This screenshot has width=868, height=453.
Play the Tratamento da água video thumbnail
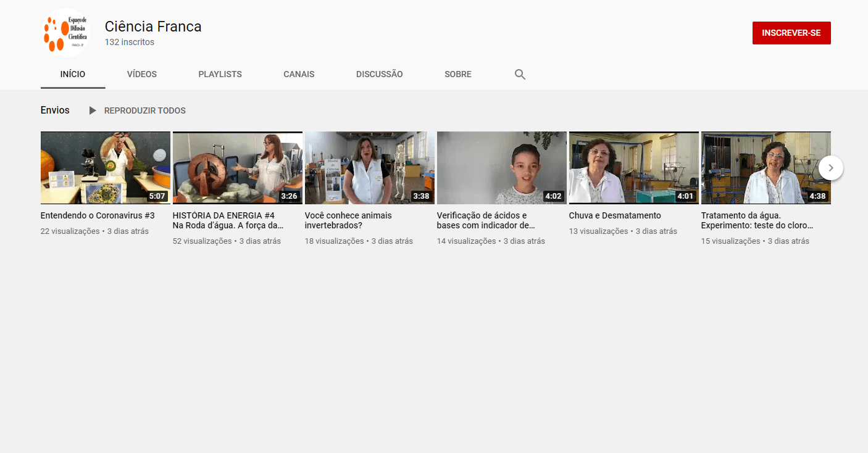coord(766,167)
